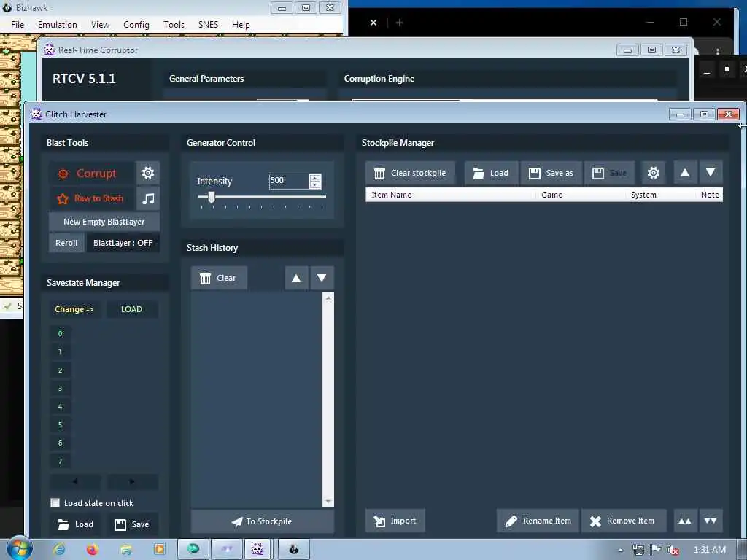Click muted volume icon in system tray
This screenshot has height=560, width=747.
(673, 550)
